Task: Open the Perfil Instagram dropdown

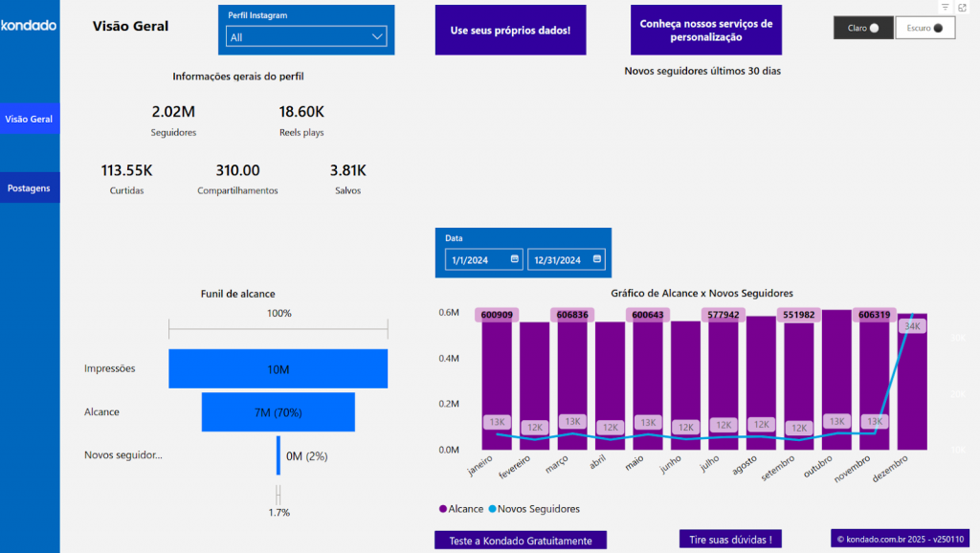Action: pyautogui.click(x=305, y=35)
